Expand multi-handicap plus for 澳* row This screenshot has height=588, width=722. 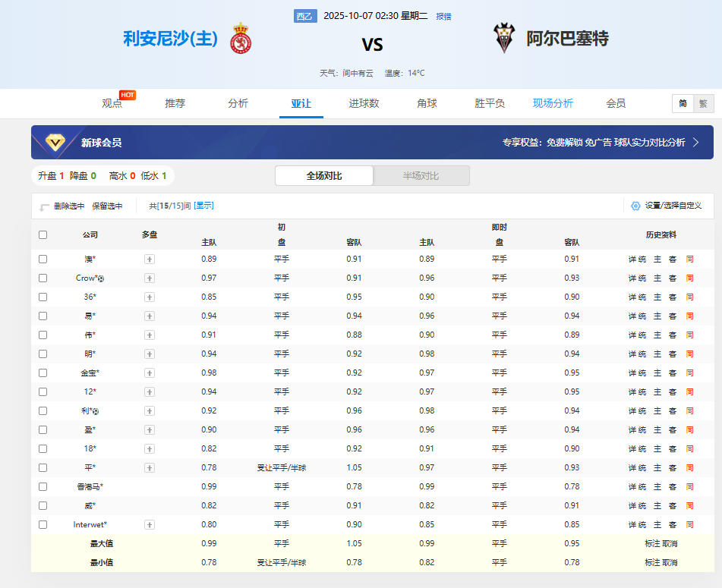150,259
